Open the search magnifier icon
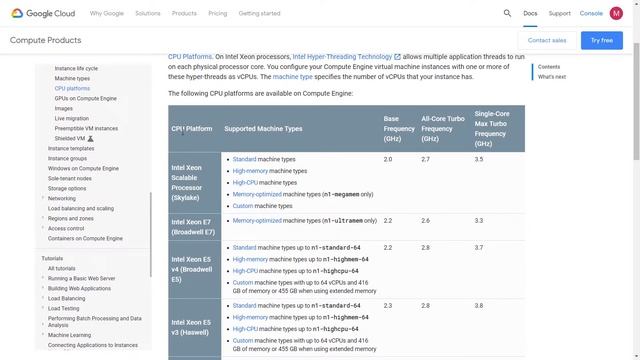Viewport: 640px width, 360px height. [x=507, y=13]
